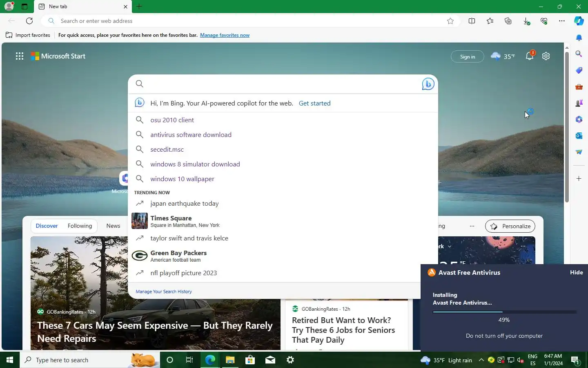Open Microsoft Start notifications bell
Viewport: 588px width, 368px height.
click(530, 56)
